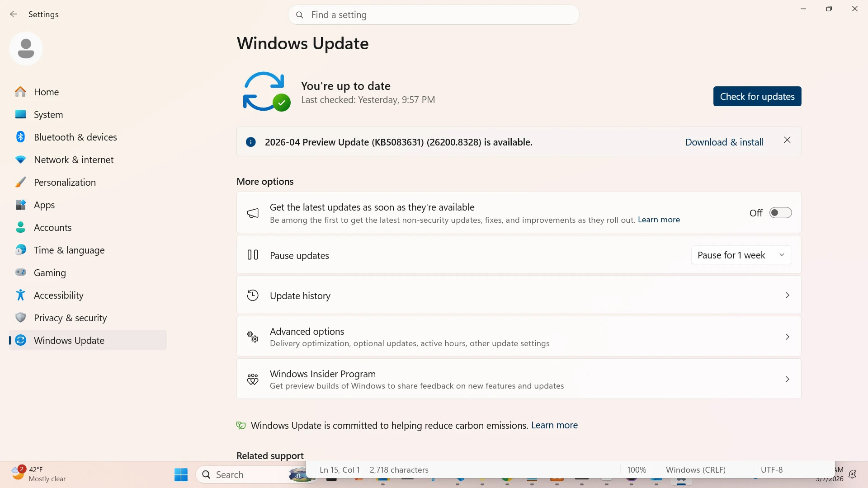This screenshot has height=488, width=868.
Task: Click the sync status icon with green checkmark
Action: [266, 91]
